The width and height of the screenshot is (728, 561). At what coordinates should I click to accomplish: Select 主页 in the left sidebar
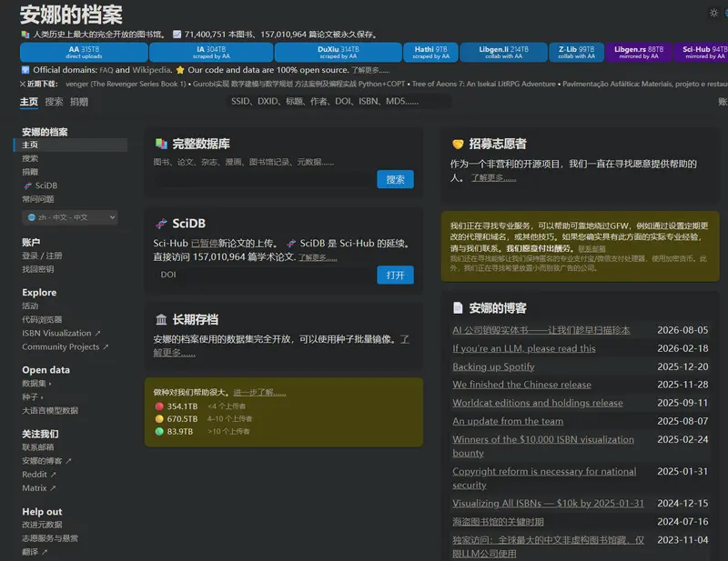(x=71, y=145)
